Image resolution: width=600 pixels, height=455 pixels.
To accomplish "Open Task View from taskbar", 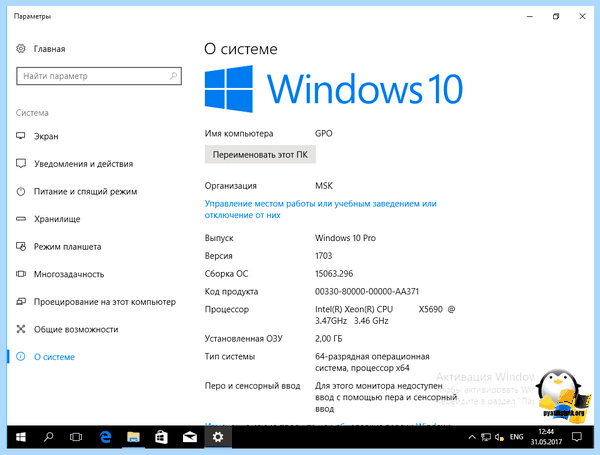I will click(x=76, y=437).
